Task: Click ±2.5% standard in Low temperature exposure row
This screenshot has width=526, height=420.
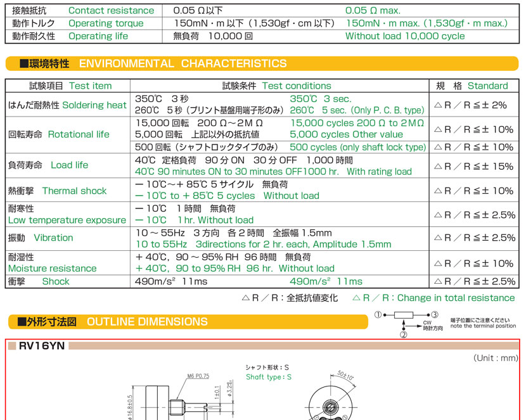Action: click(475, 215)
